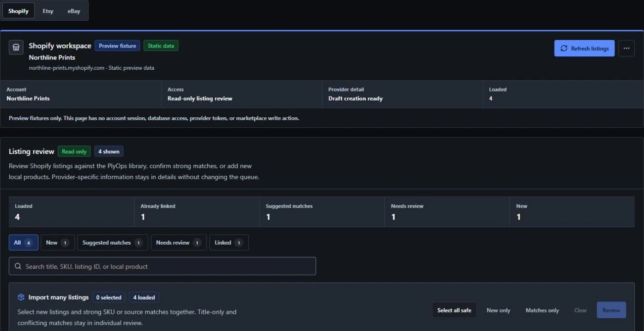Viewport: 644px width, 331px height.
Task: Click the Preview fixture badge
Action: [117, 46]
